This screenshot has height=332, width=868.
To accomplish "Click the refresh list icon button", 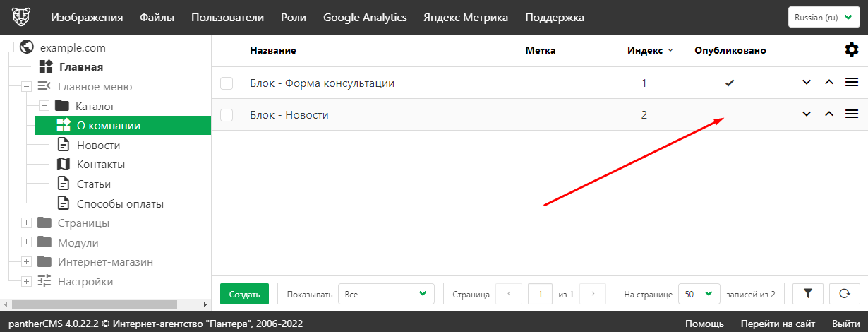I will click(x=843, y=294).
